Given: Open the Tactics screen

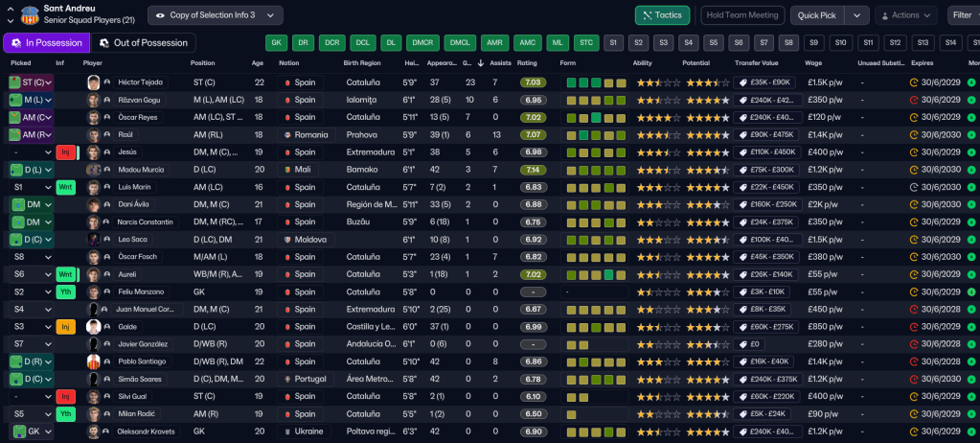Looking at the screenshot, I should [x=662, y=15].
